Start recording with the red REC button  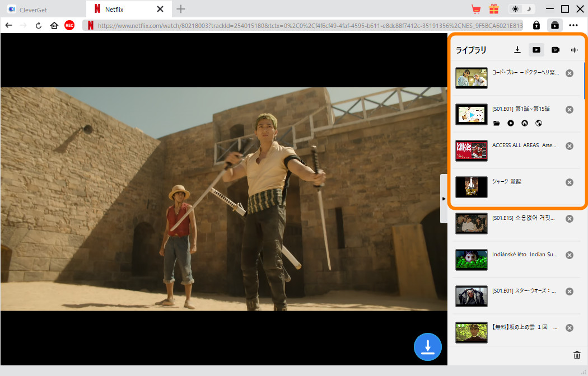[69, 26]
